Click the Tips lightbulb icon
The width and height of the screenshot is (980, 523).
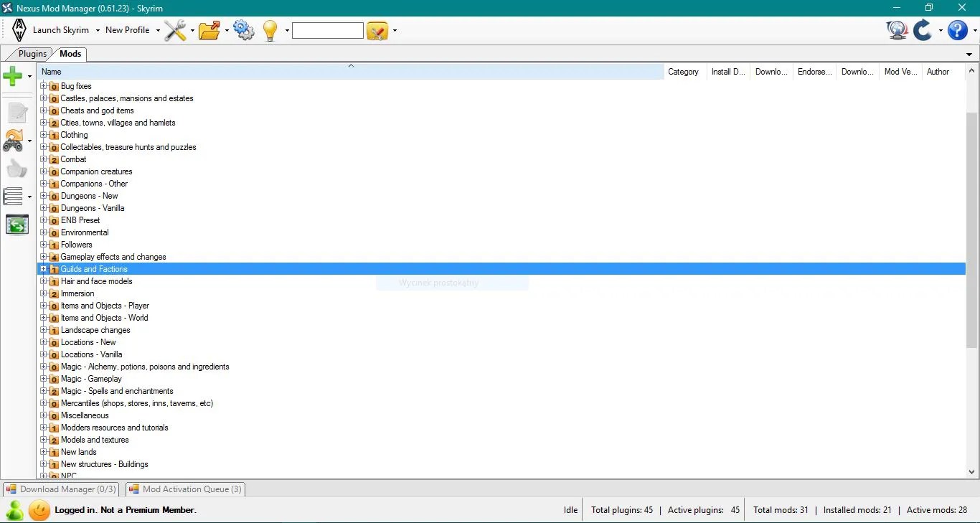click(270, 30)
